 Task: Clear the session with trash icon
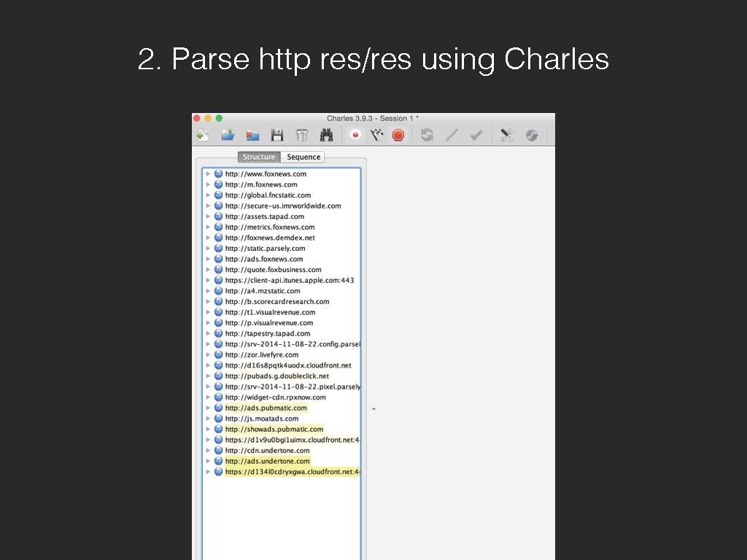pos(301,135)
